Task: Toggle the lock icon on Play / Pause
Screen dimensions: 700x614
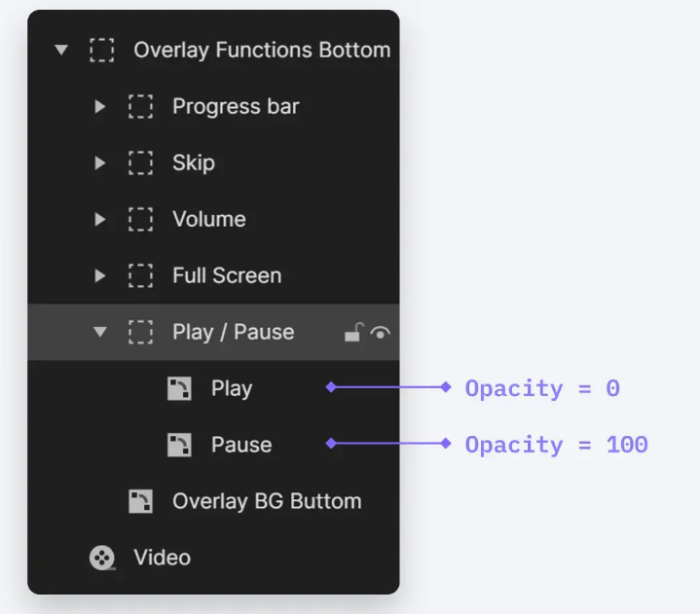Action: (354, 332)
